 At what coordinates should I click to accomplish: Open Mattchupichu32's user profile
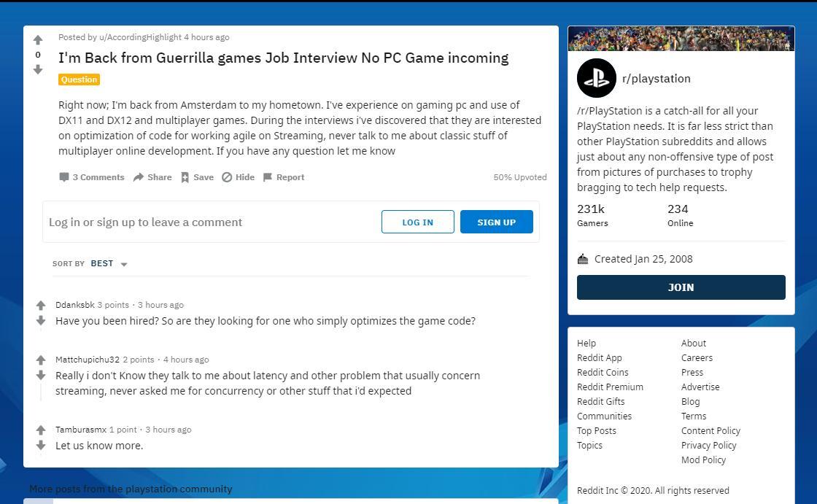point(88,360)
